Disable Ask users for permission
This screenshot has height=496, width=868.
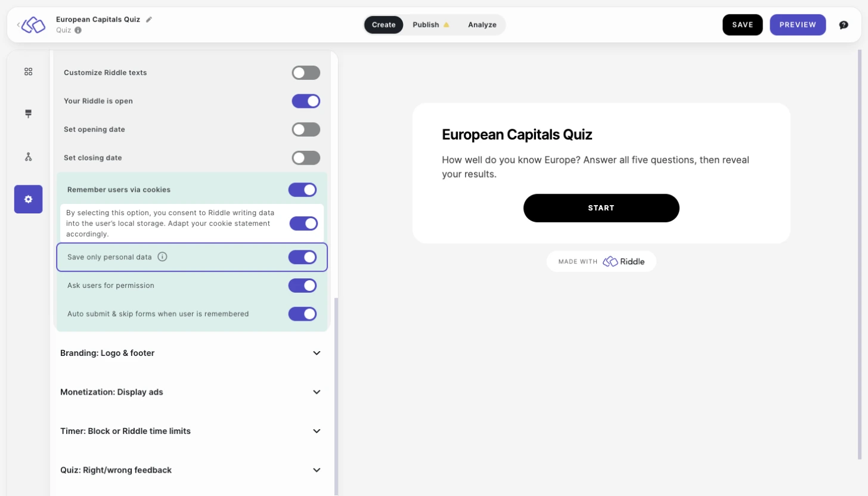(302, 286)
